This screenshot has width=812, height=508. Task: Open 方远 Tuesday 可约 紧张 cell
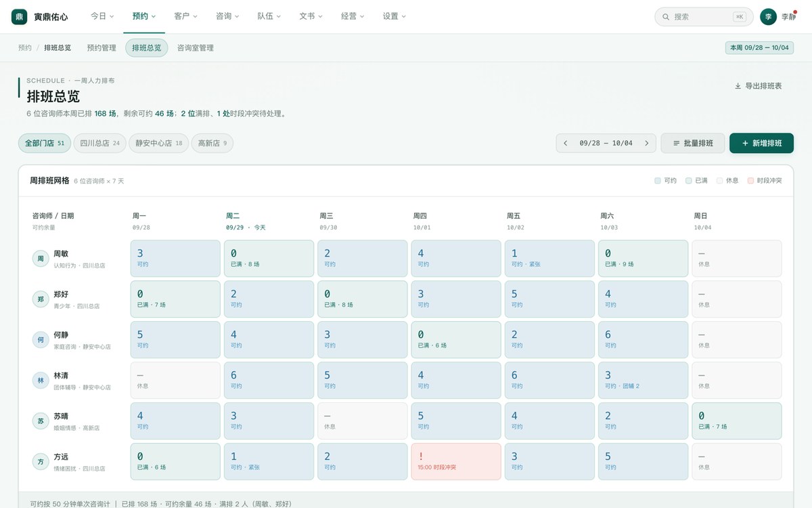coord(269,461)
